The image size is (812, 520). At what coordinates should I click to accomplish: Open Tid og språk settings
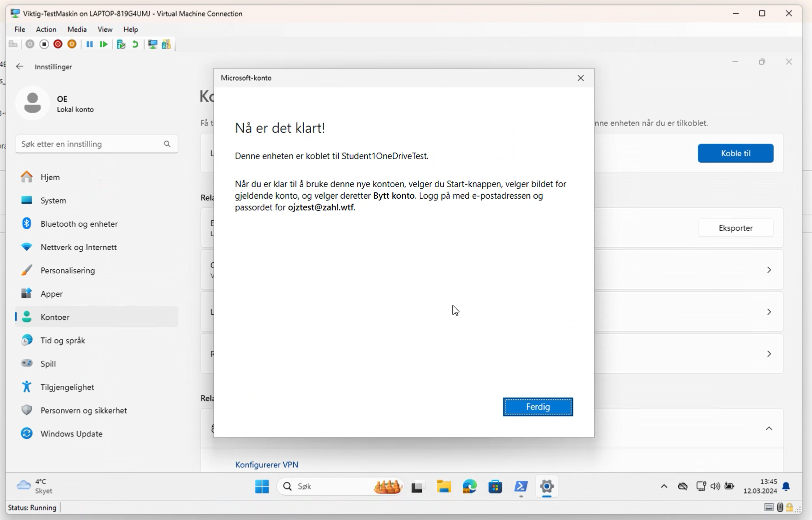pos(97,340)
